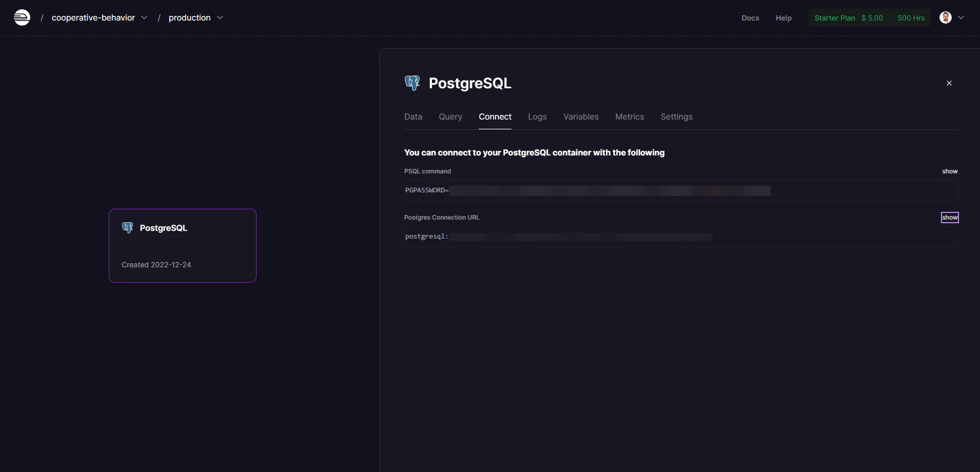Click the blurred PGPASSWORD command field
This screenshot has height=472, width=980.
[609, 191]
